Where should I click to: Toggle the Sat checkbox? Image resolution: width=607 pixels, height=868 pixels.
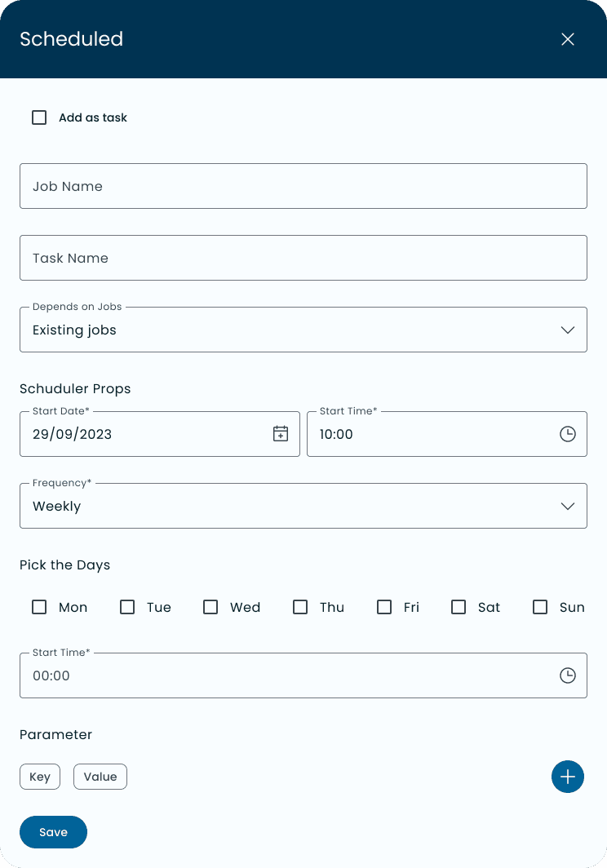459,607
